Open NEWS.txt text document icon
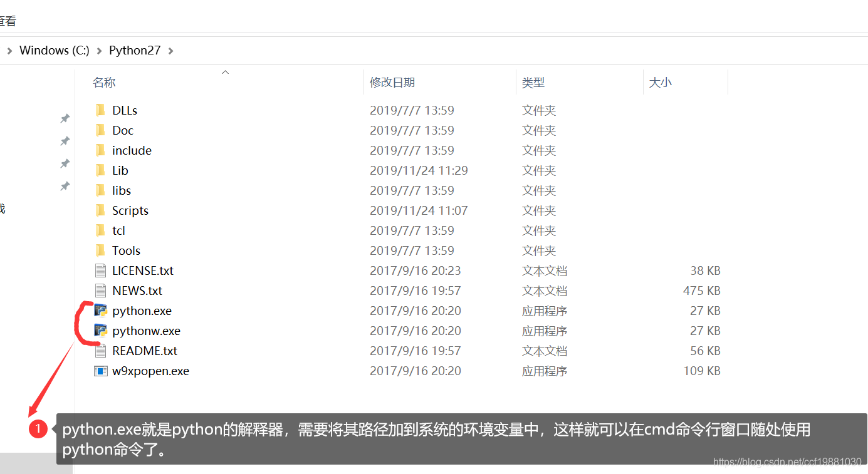 [100, 290]
